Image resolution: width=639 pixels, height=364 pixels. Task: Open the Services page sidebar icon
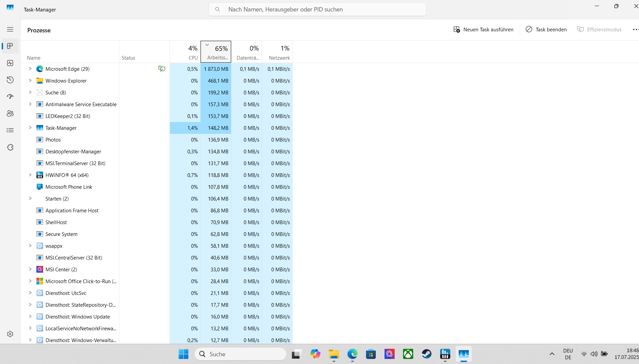point(10,147)
